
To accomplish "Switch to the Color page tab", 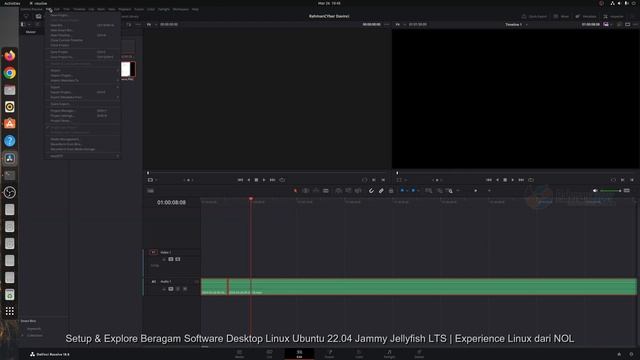I will coord(359,354).
